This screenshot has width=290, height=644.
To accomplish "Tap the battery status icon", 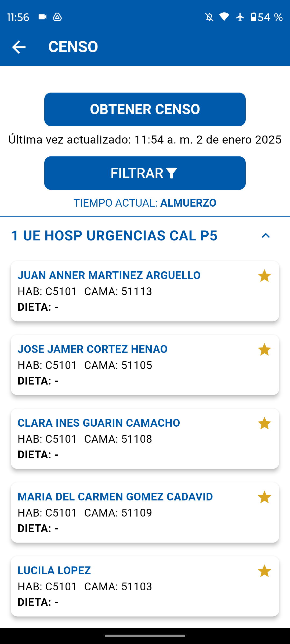I will tap(253, 17).
